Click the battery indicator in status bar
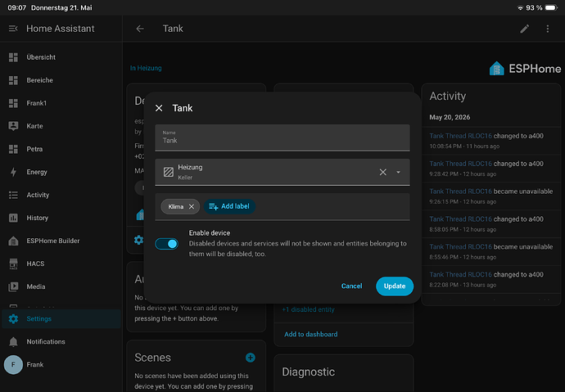This screenshot has width=565, height=392. [551, 7]
